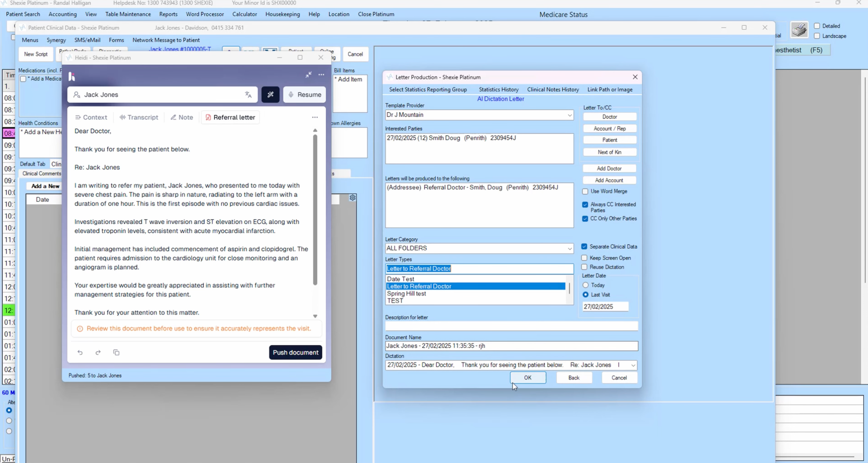Click the Heidi logo icon
The width and height of the screenshot is (868, 463).
coord(71,77)
